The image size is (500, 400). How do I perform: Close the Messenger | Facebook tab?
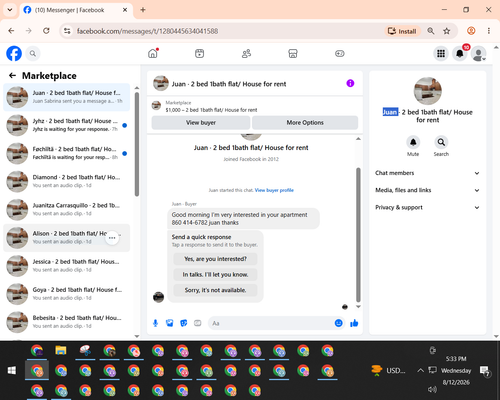125,10
